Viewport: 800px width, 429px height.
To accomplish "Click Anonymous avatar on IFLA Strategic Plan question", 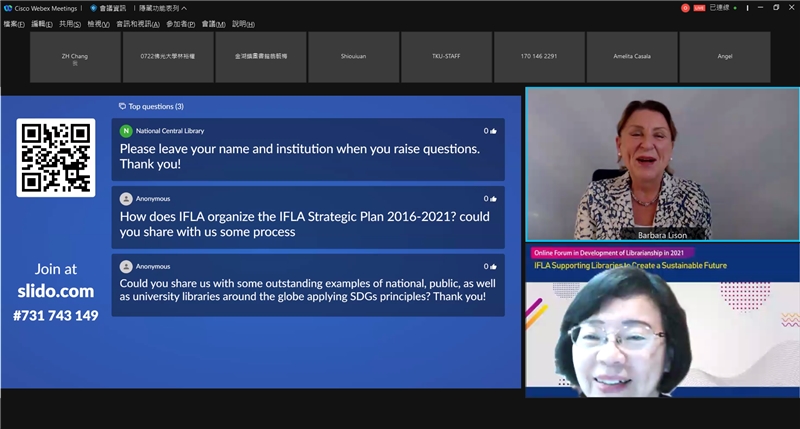I will 126,199.
